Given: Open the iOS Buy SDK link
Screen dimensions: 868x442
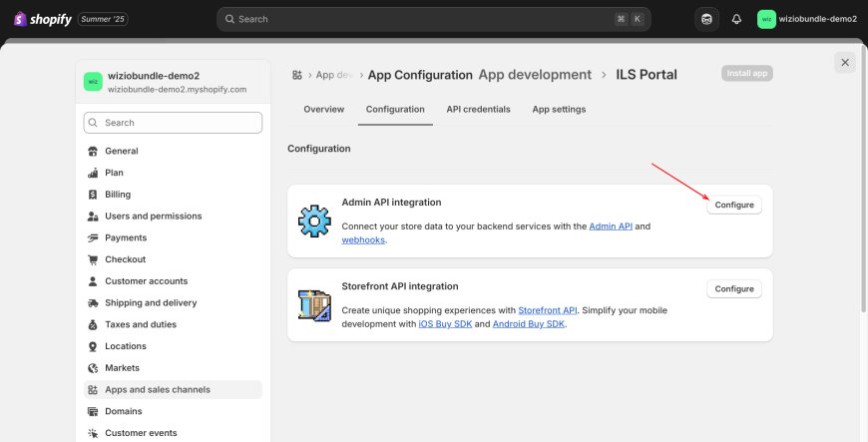Looking at the screenshot, I should [445, 324].
